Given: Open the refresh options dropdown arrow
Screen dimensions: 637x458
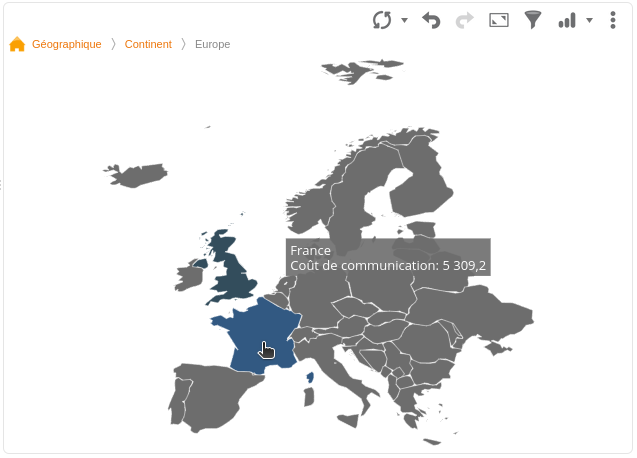Looking at the screenshot, I should 404,20.
